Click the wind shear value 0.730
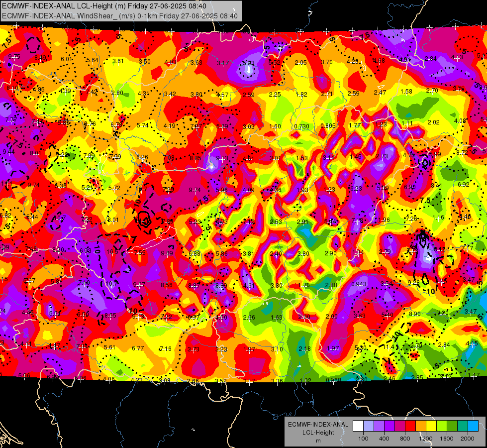This screenshot has width=487, height=448. tap(302, 126)
